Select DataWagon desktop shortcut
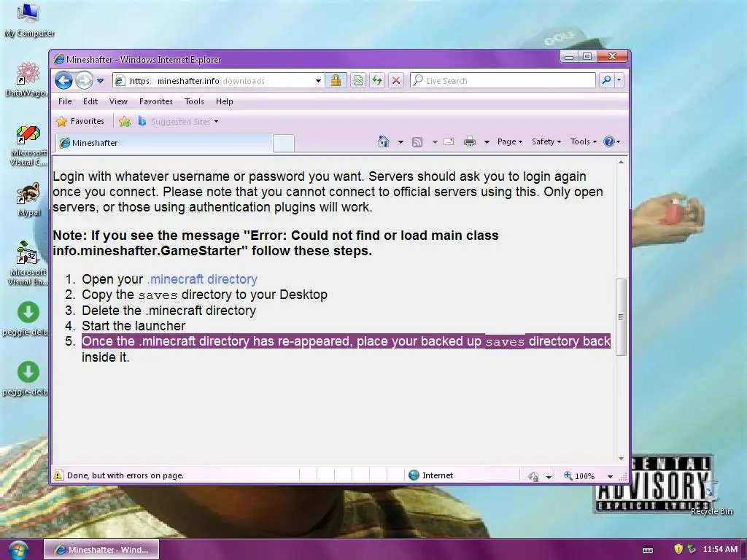The image size is (747, 560). point(27,79)
